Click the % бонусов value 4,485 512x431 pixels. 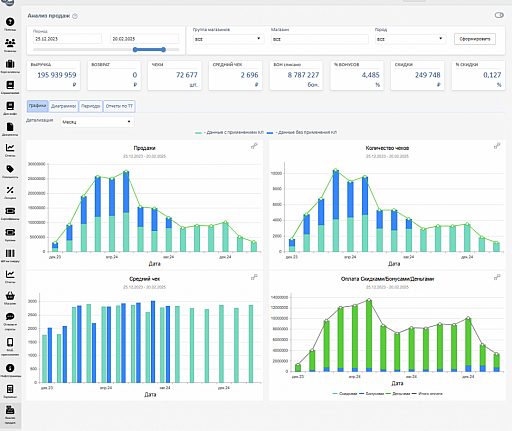pos(371,75)
